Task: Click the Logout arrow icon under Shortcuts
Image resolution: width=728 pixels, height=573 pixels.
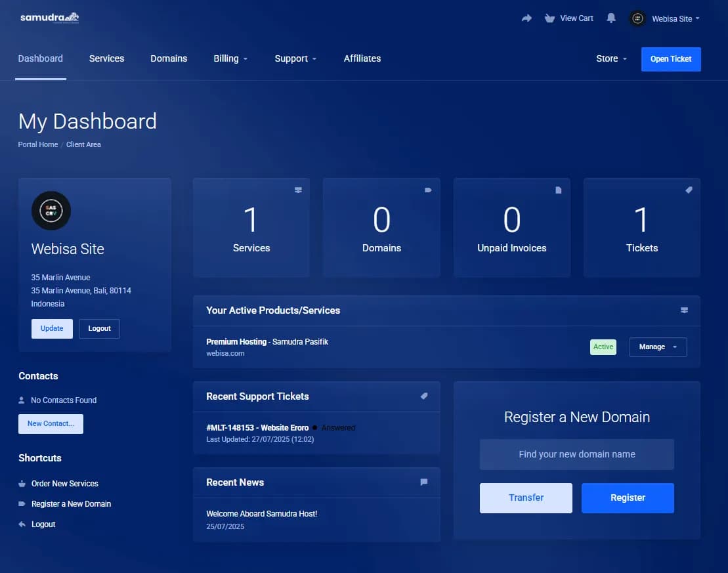Action: [22, 524]
